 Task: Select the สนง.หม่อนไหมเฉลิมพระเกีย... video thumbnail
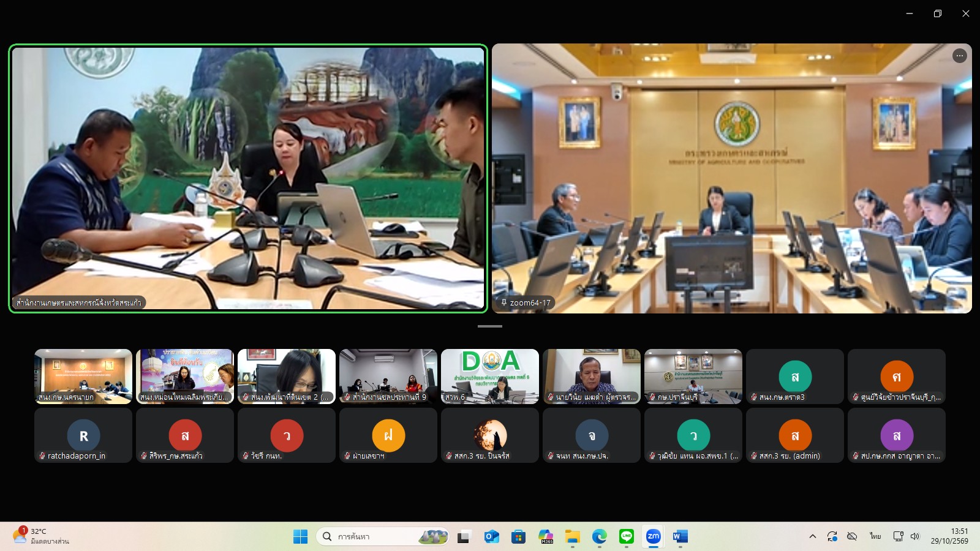click(x=185, y=377)
